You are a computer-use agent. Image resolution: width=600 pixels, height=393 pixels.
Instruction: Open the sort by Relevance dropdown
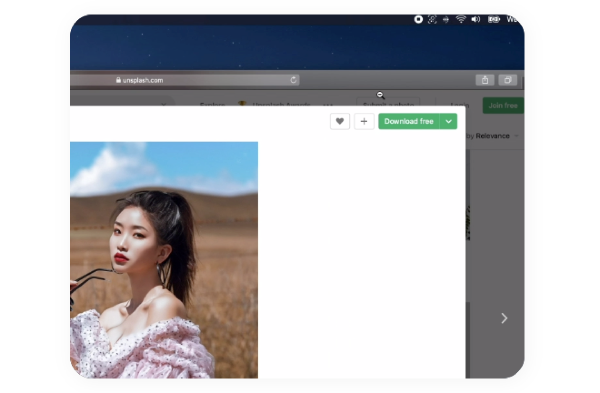coord(492,136)
